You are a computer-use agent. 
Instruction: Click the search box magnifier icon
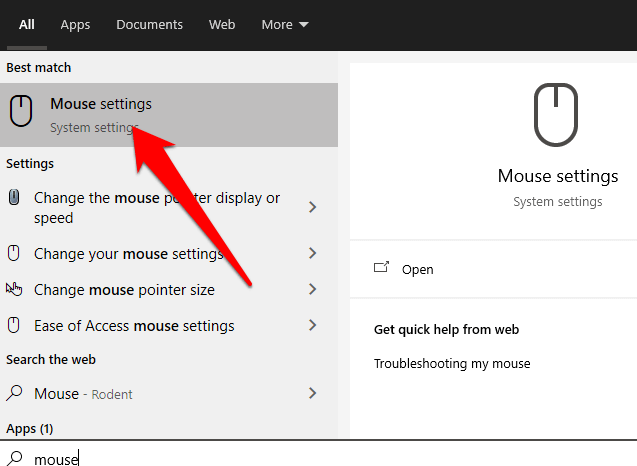pos(14,458)
